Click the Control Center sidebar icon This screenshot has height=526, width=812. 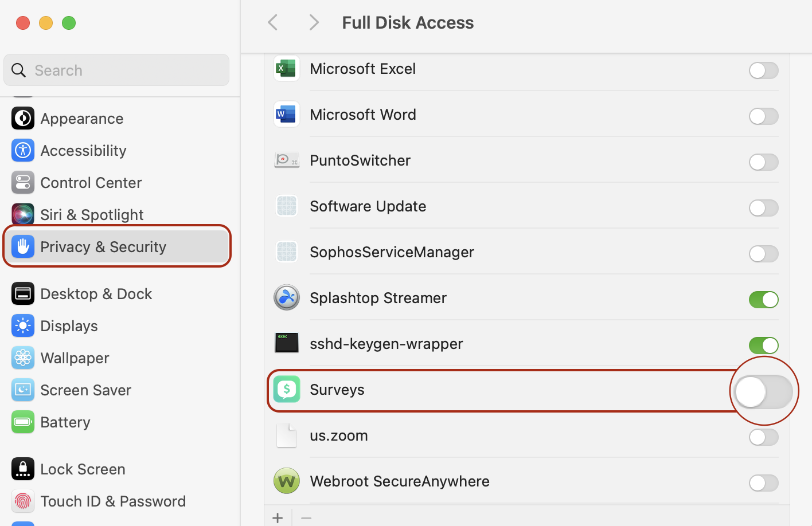23,183
